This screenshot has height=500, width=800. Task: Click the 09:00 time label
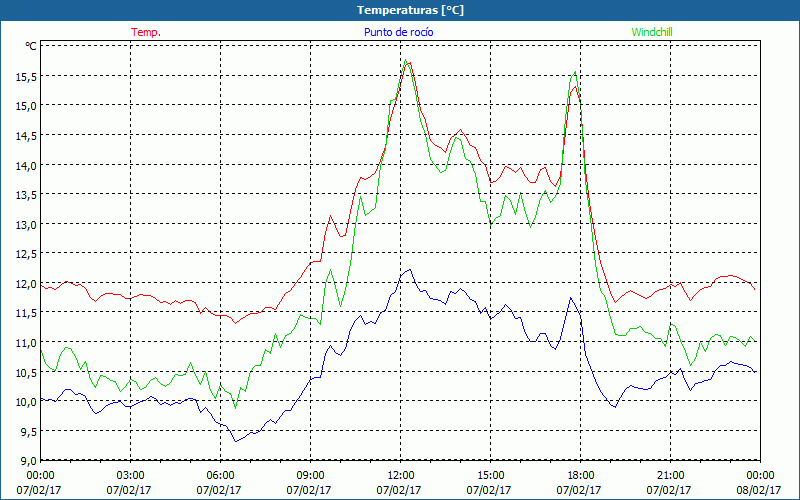point(311,476)
